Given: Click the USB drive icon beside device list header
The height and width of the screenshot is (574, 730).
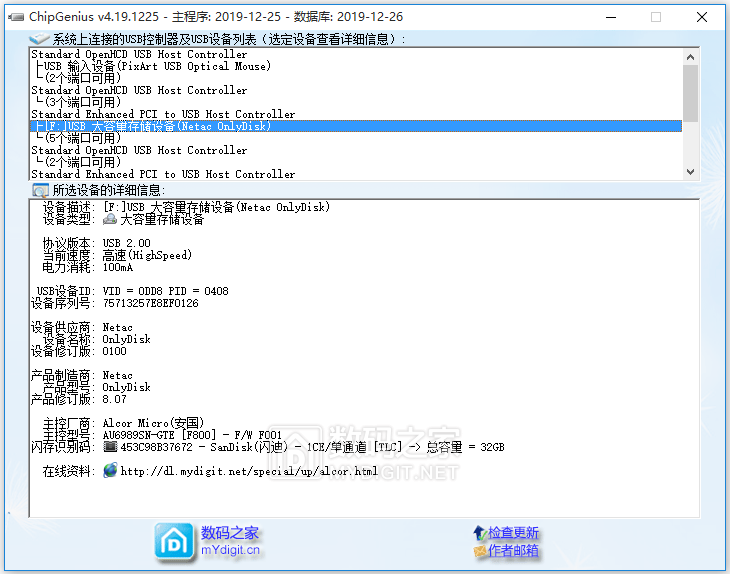Looking at the screenshot, I should click(x=39, y=39).
